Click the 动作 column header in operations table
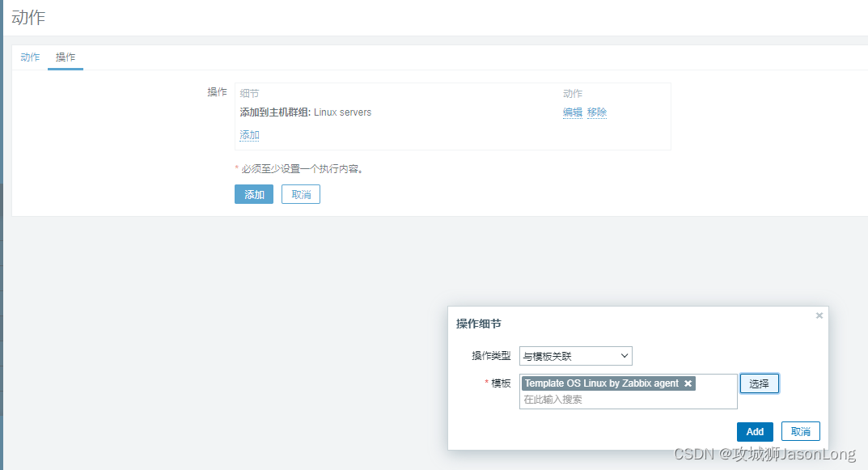This screenshot has width=868, height=470. (x=573, y=94)
